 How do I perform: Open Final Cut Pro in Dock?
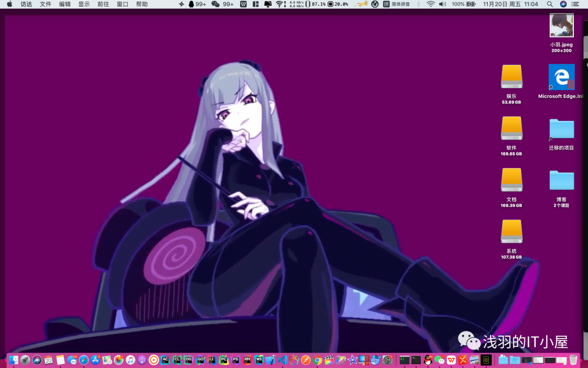click(x=329, y=360)
